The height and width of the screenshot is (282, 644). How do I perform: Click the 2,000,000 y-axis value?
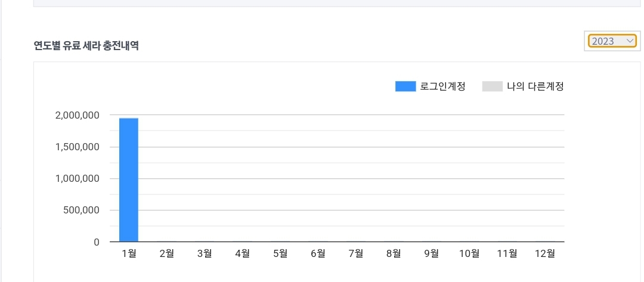coord(77,115)
